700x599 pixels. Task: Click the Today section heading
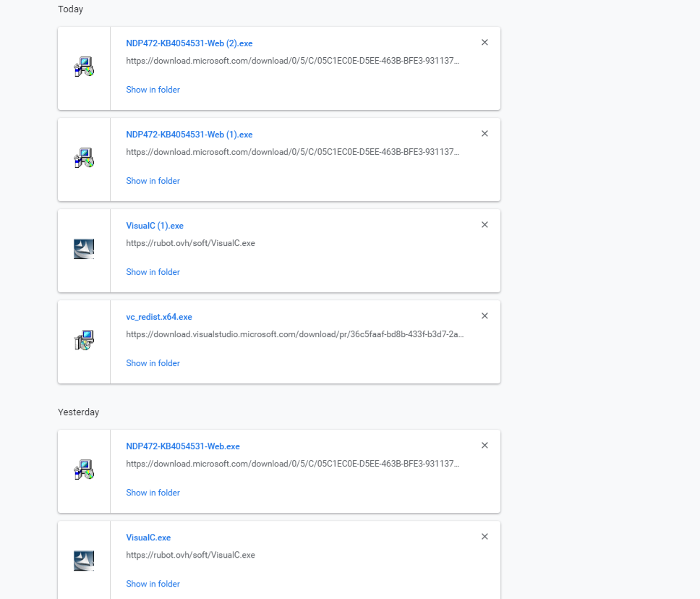(71, 9)
